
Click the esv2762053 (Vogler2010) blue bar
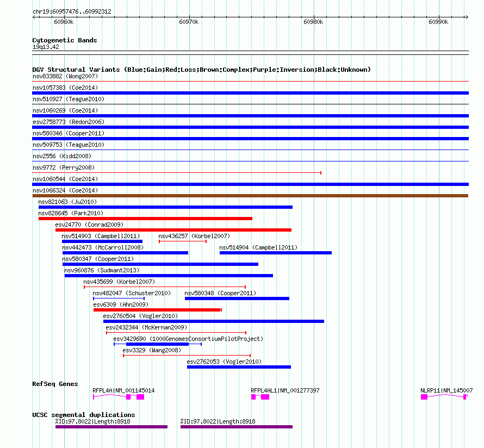coord(239,367)
